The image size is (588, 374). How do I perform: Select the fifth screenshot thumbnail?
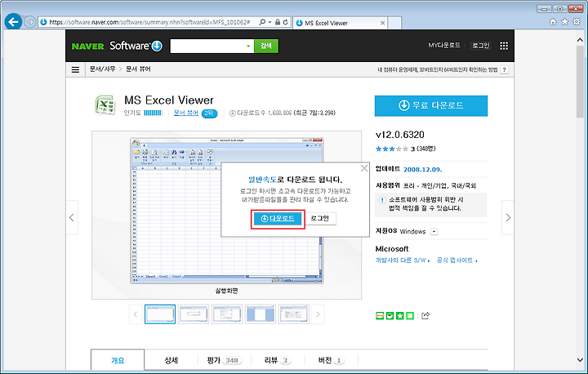294,314
